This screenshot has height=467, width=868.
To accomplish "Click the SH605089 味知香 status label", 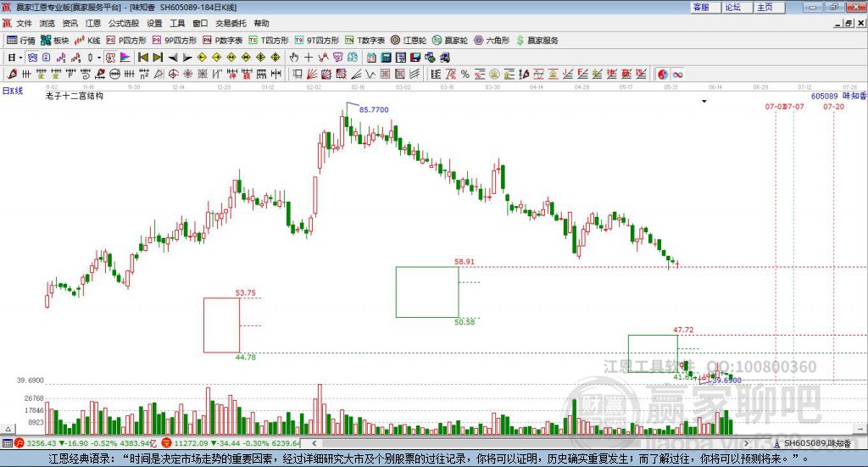I will point(817,443).
